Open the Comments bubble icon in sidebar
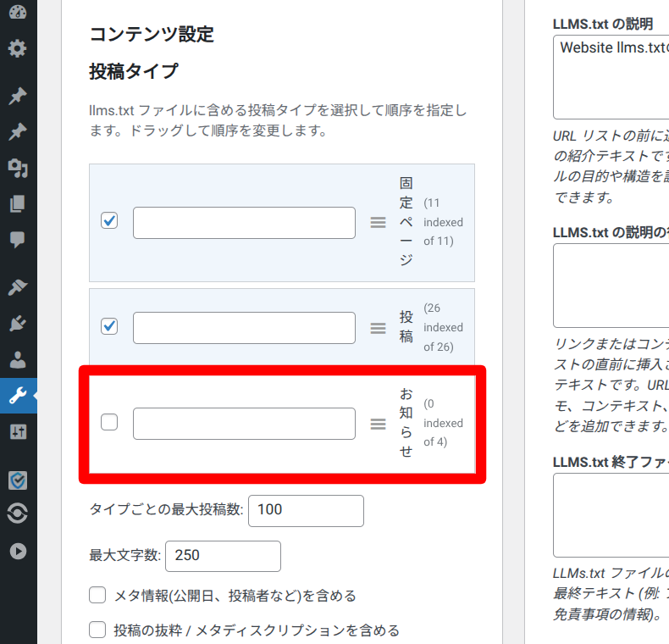Image resolution: width=669 pixels, height=644 pixels. 18,240
